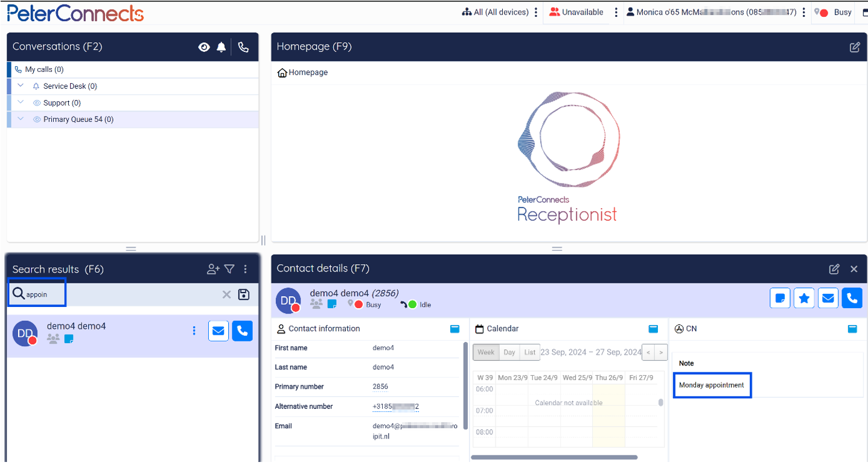Click the eye icon in Conversations header

pyautogui.click(x=204, y=47)
